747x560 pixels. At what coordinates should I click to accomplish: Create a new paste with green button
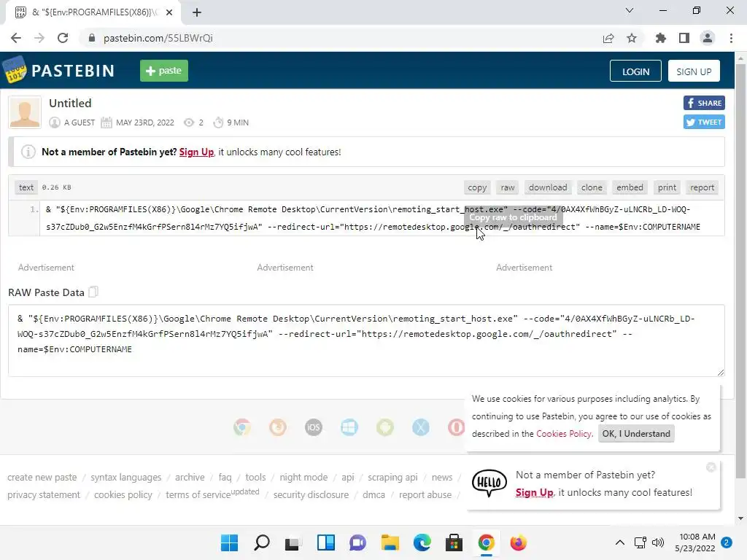click(164, 71)
